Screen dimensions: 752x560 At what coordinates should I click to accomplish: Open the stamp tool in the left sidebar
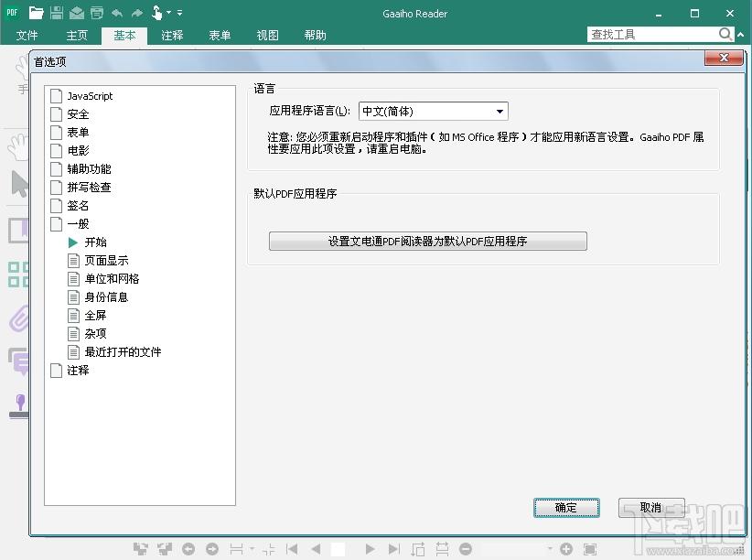tap(19, 406)
